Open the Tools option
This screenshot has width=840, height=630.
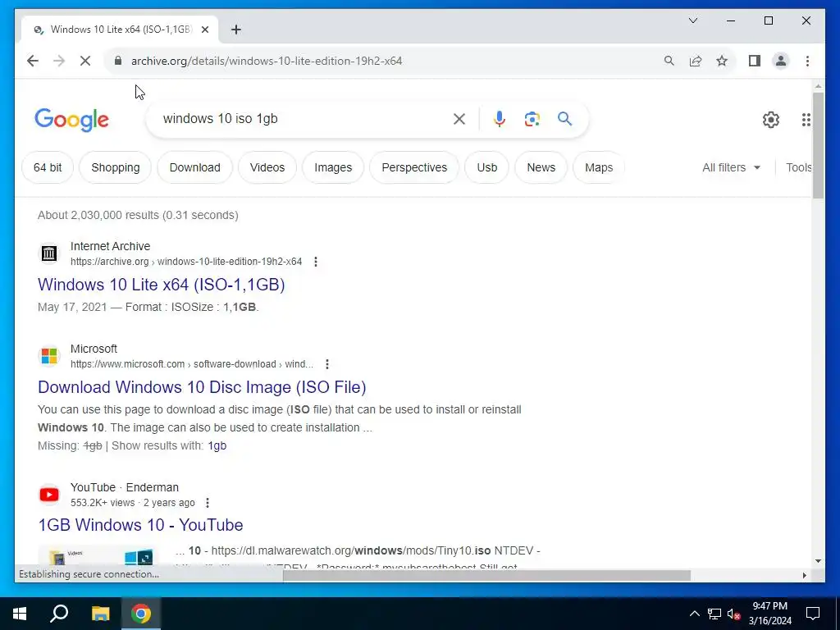click(799, 167)
